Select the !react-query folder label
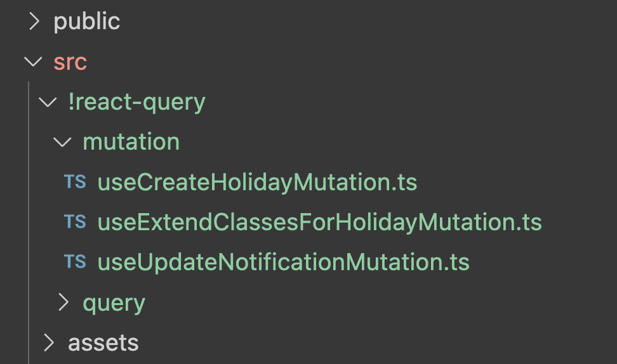Screen dimensions: 617x364 click(x=136, y=103)
